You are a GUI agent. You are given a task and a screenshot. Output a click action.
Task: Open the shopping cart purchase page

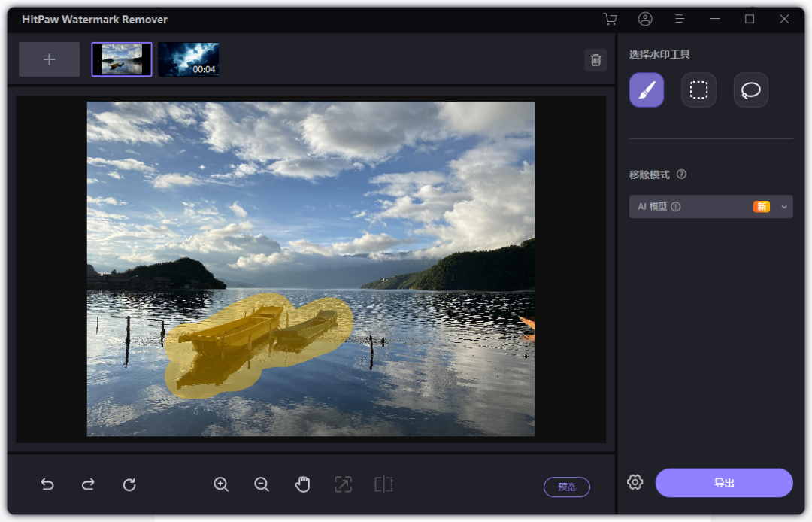point(610,19)
